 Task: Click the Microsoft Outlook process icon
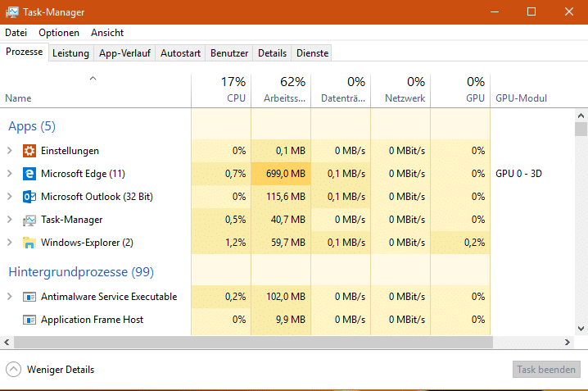[x=29, y=197]
